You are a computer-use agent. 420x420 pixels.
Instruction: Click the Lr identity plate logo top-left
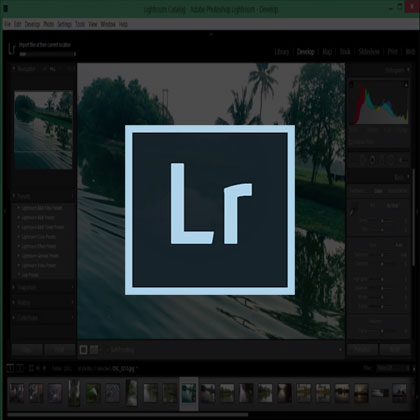(x=12, y=49)
